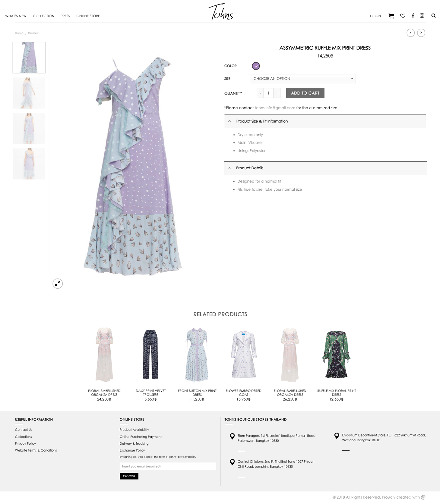The image size is (440, 504).
Task: Visit the Facebook page icon
Action: coord(413,16)
